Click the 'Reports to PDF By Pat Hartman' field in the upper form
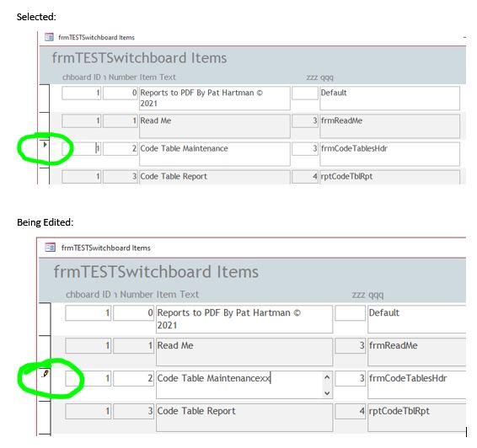 point(215,99)
